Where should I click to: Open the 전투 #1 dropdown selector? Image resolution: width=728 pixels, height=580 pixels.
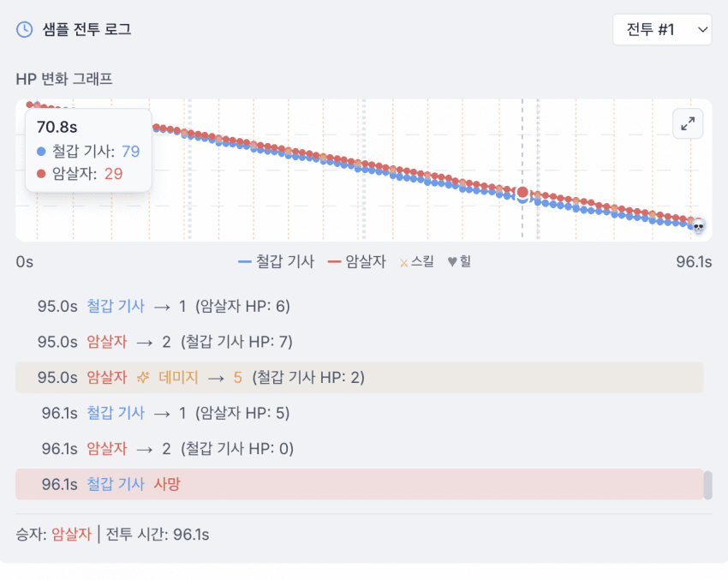[x=662, y=29]
